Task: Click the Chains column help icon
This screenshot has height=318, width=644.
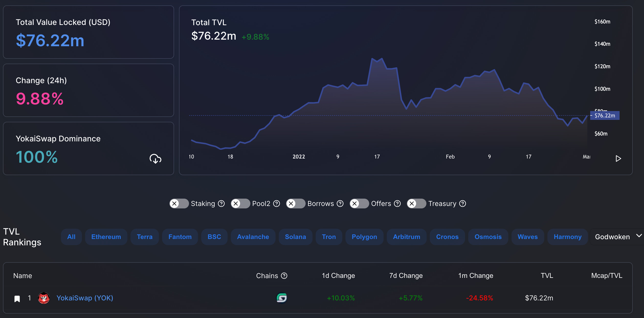Action: (x=284, y=275)
